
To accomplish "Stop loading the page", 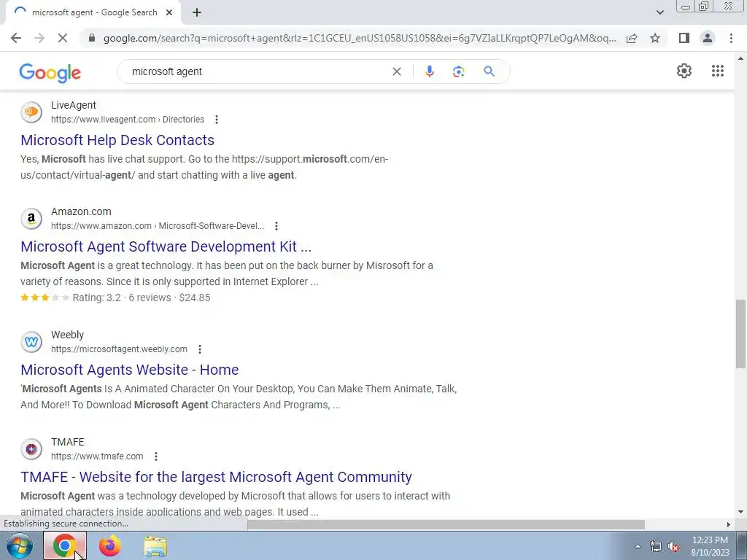I will pos(63,38).
